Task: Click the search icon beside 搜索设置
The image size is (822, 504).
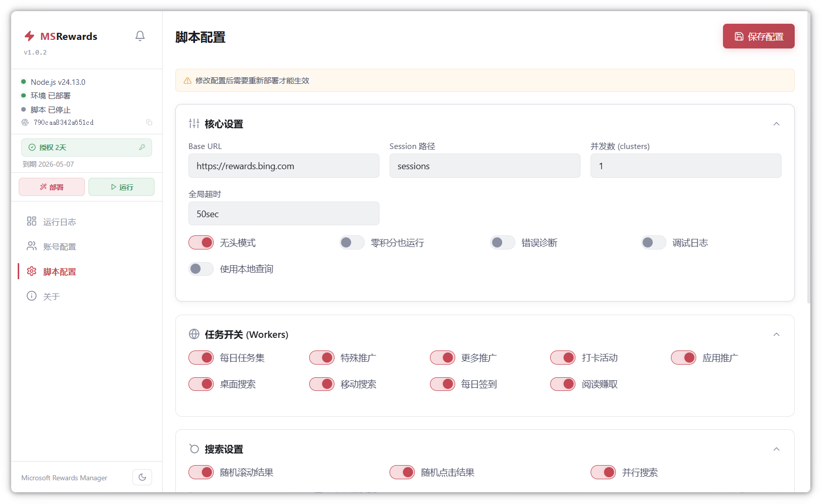Action: (194, 448)
